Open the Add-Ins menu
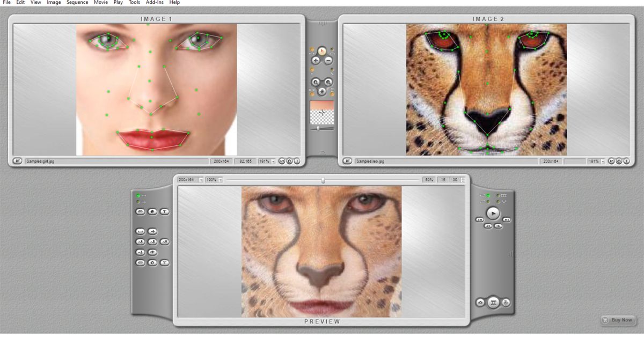 coord(154,3)
